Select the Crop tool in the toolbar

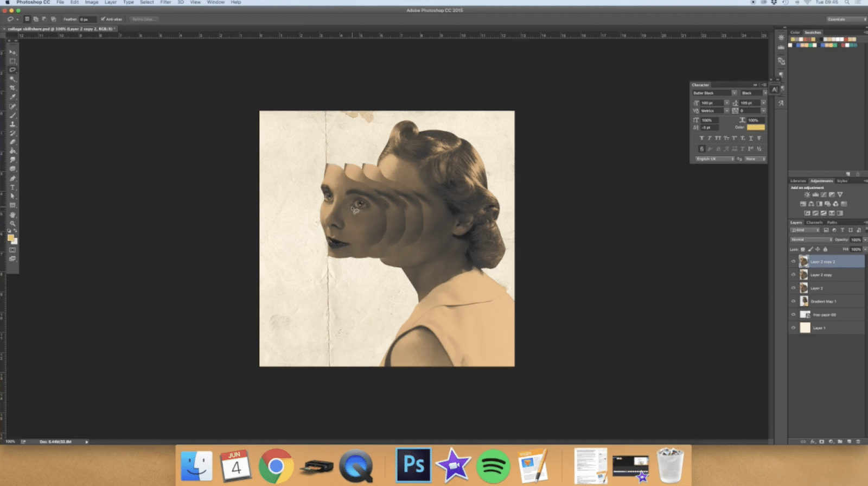[12, 88]
